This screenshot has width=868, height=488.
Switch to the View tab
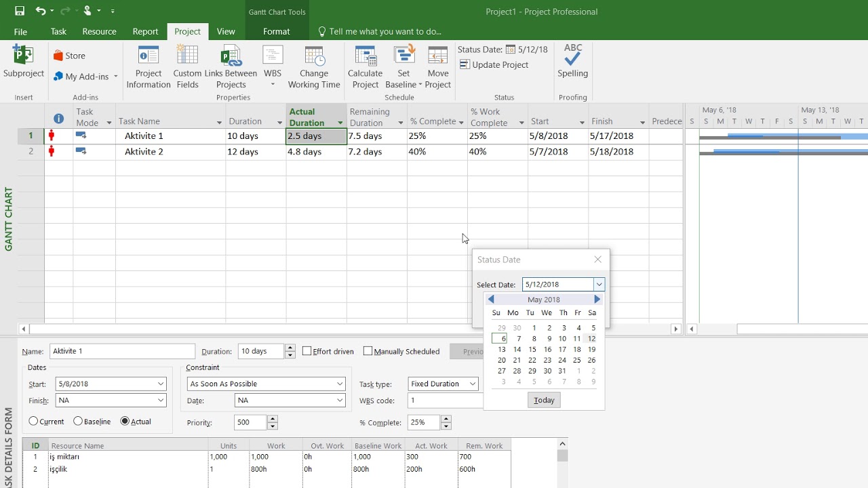[226, 31]
